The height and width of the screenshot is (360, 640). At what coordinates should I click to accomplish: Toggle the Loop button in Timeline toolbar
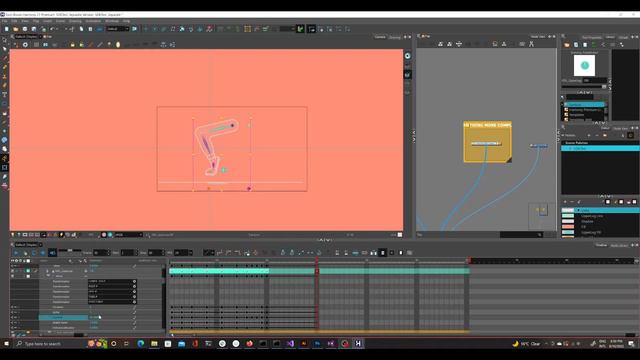point(34,253)
